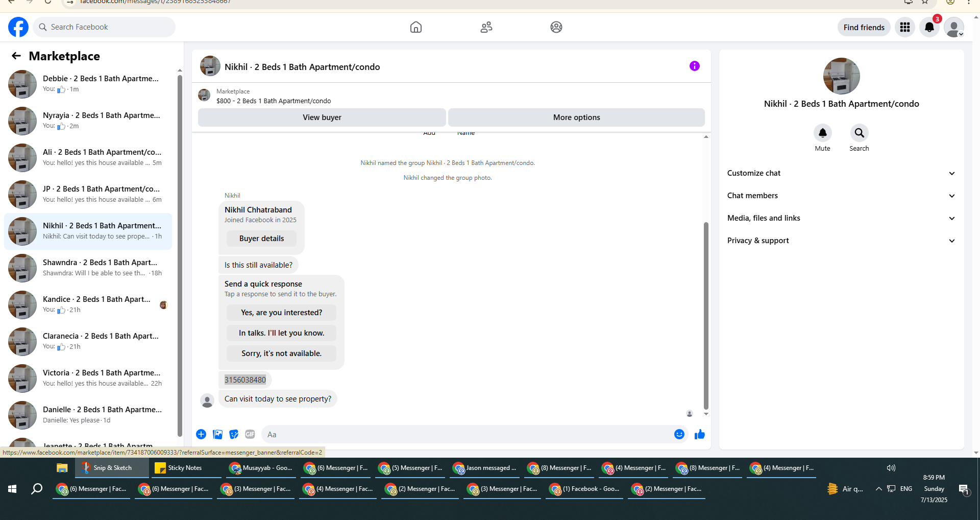
Task: Open Ali's conversation
Action: click(x=88, y=158)
